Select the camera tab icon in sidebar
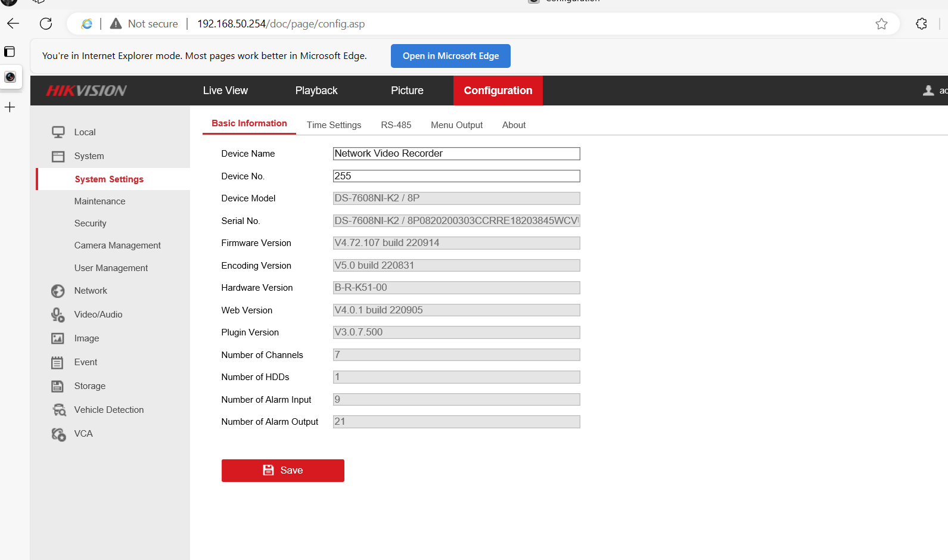 click(10, 77)
